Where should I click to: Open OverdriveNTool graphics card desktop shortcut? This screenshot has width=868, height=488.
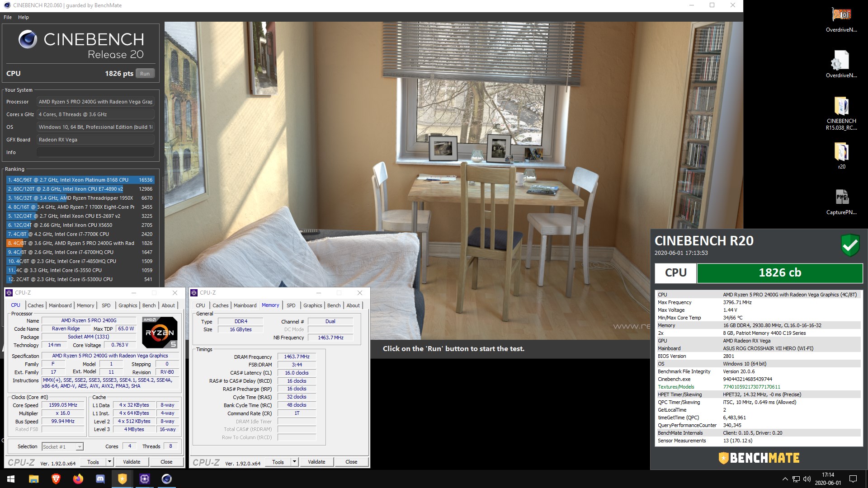(x=841, y=15)
